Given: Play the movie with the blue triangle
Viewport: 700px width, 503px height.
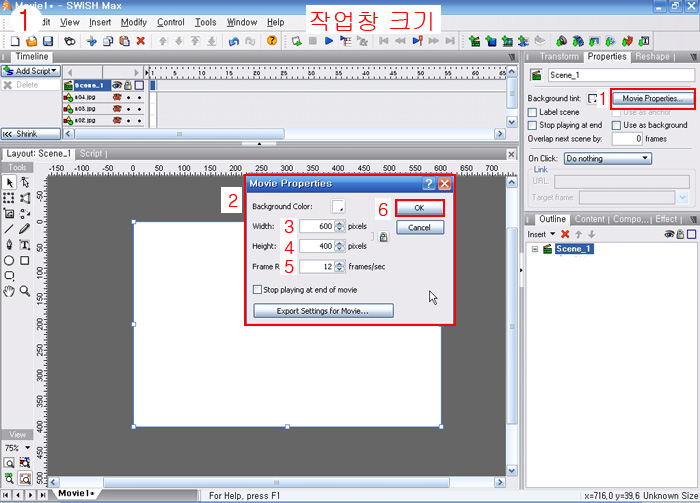Looking at the screenshot, I should [329, 41].
